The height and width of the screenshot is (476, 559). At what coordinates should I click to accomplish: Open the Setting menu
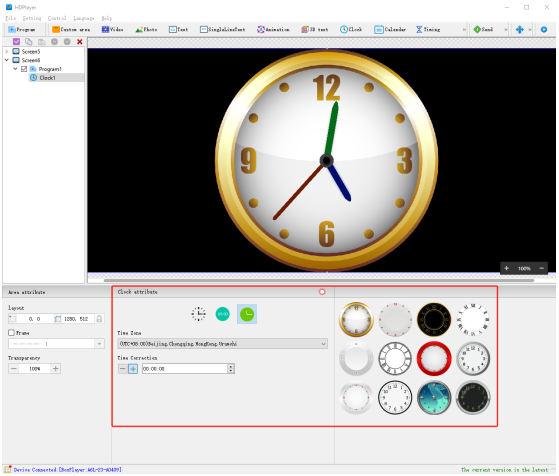tap(32, 18)
